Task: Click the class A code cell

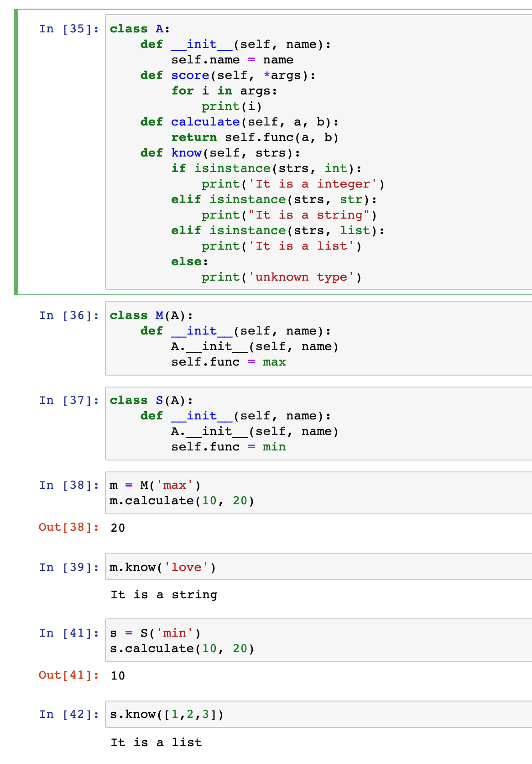Action: point(318,152)
